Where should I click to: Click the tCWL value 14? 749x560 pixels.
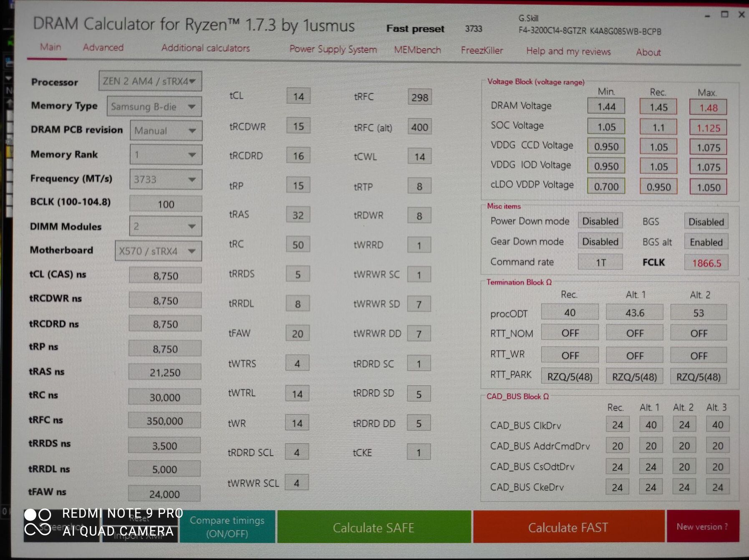(x=419, y=156)
